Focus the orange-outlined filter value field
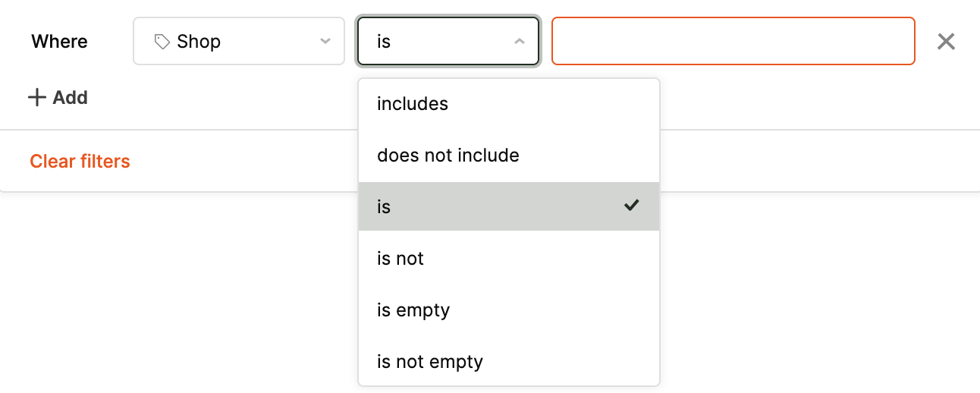Screen dimensions: 980x393 pos(733,42)
